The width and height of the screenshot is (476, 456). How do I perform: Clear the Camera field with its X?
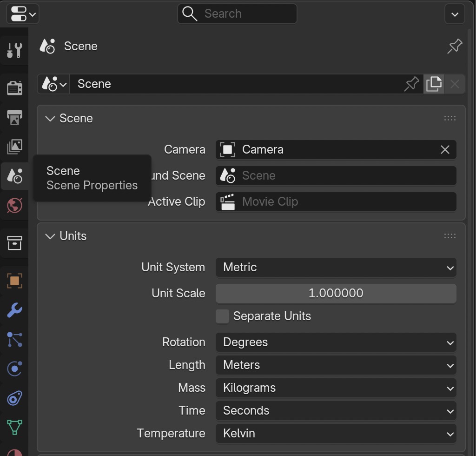pos(445,149)
